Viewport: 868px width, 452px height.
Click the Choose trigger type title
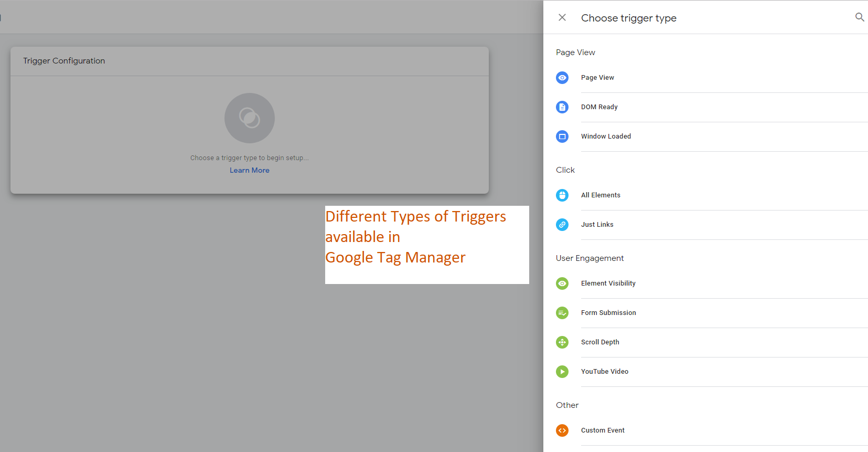pyautogui.click(x=629, y=18)
